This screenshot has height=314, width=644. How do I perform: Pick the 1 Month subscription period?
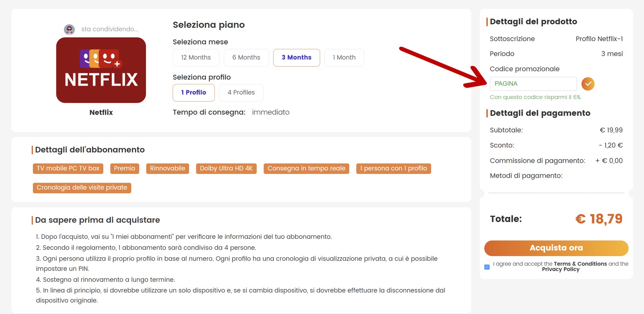click(x=344, y=57)
